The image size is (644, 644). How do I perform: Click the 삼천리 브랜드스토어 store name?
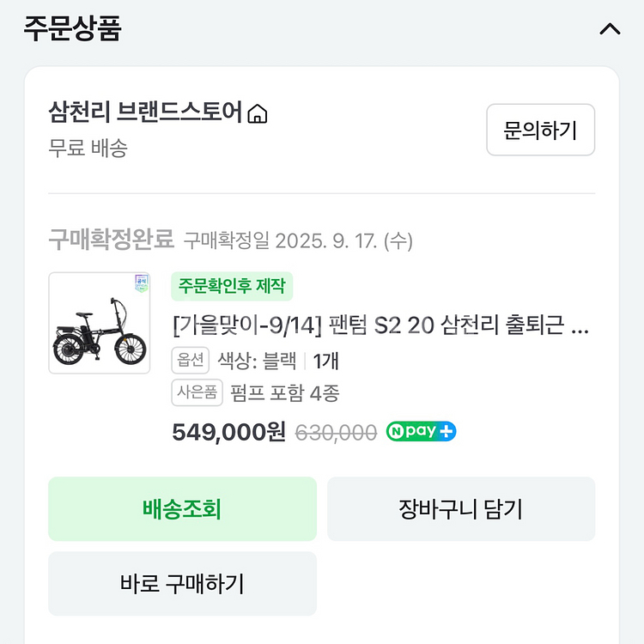(145, 112)
